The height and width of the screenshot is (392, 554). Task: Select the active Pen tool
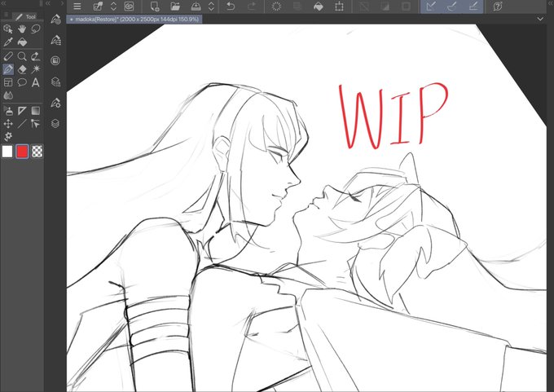click(x=8, y=69)
